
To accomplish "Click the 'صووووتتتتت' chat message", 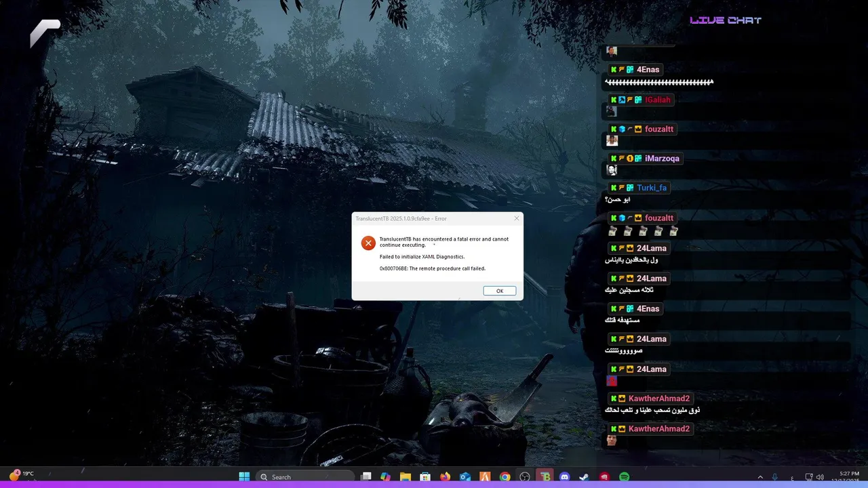I will 623,350.
